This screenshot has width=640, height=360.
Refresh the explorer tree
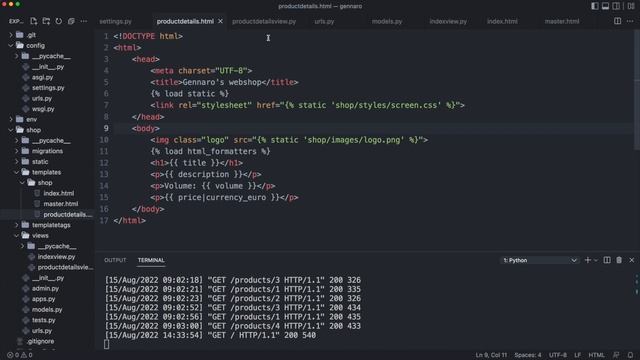coord(59,21)
